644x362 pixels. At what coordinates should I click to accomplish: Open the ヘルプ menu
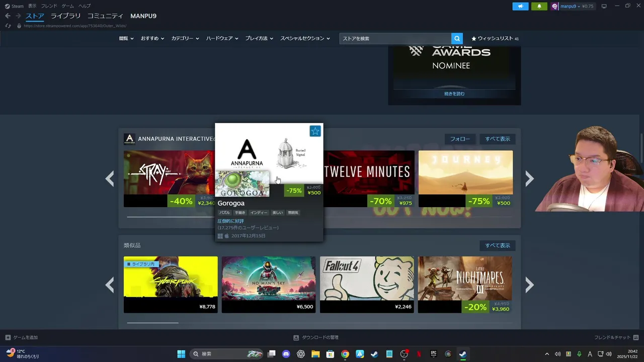(x=85, y=6)
